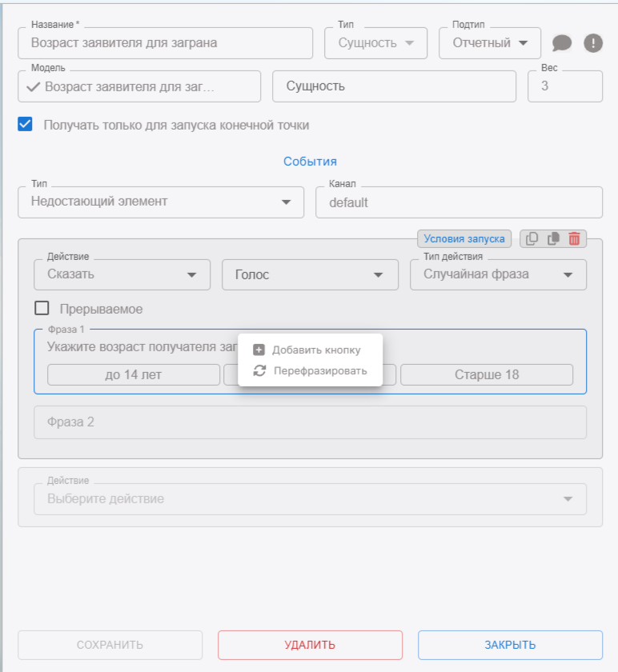Click the plus icon beside Добавить кнопку

[259, 350]
